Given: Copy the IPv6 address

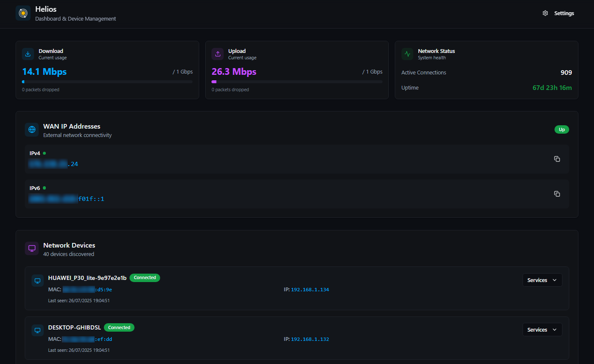Looking at the screenshot, I should point(557,194).
